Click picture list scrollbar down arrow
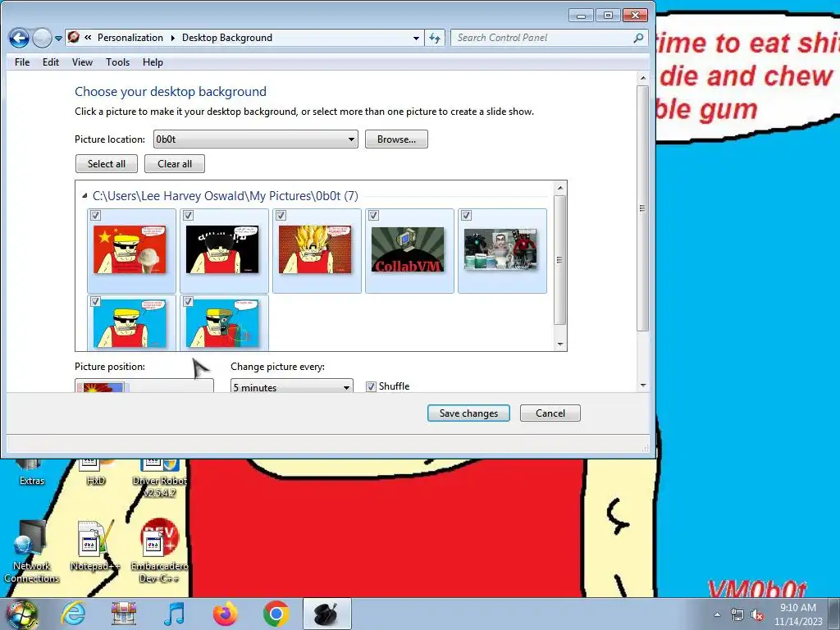Image resolution: width=840 pixels, height=630 pixels. [559, 345]
